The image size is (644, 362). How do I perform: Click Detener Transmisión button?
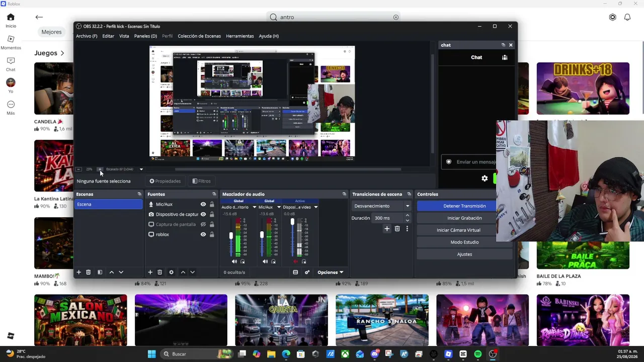464,206
